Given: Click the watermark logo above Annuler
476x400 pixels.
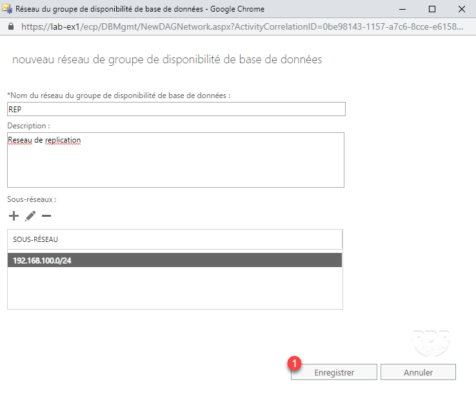Looking at the screenshot, I should tap(431, 343).
